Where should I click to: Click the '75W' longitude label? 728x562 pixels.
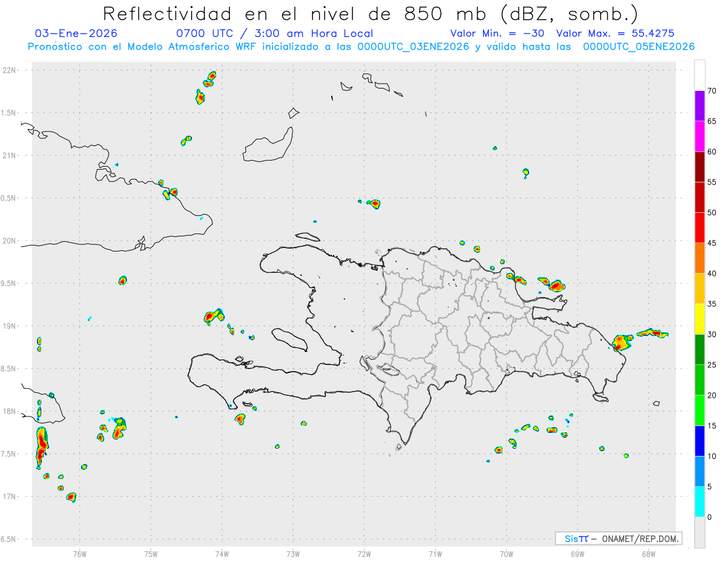tap(151, 553)
